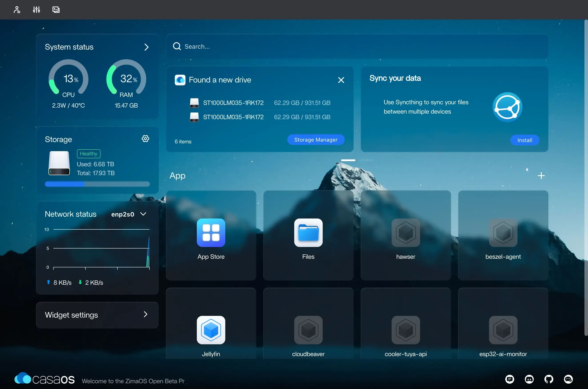Click the '2.3W / 40°C' CPU reading
The width and height of the screenshot is (588, 389).
[x=68, y=105]
